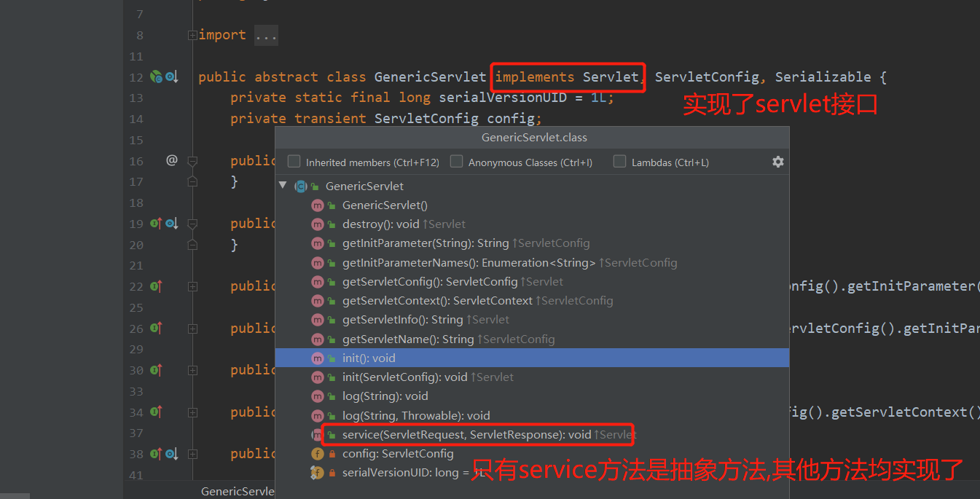
Task: Select log(String, Throwable): void row
Action: [x=532, y=415]
